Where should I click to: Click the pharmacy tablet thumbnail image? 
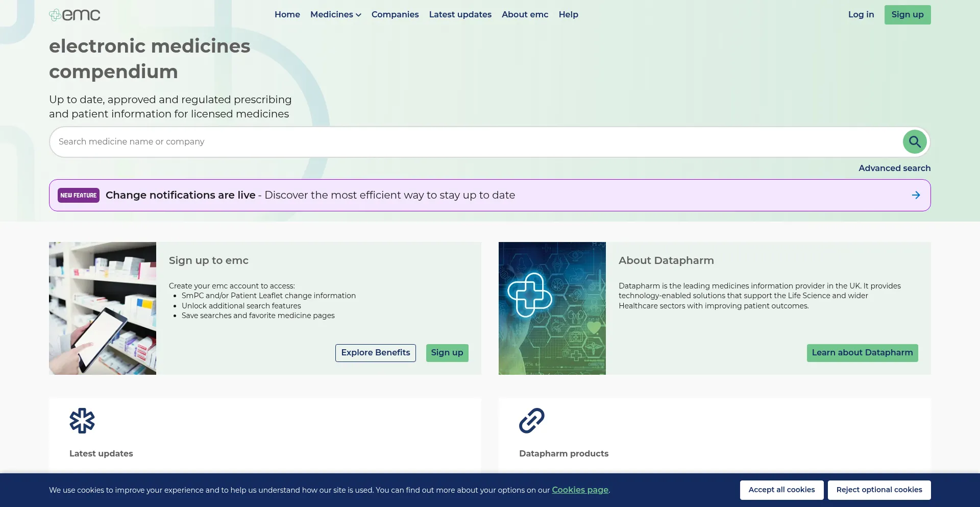click(x=103, y=308)
